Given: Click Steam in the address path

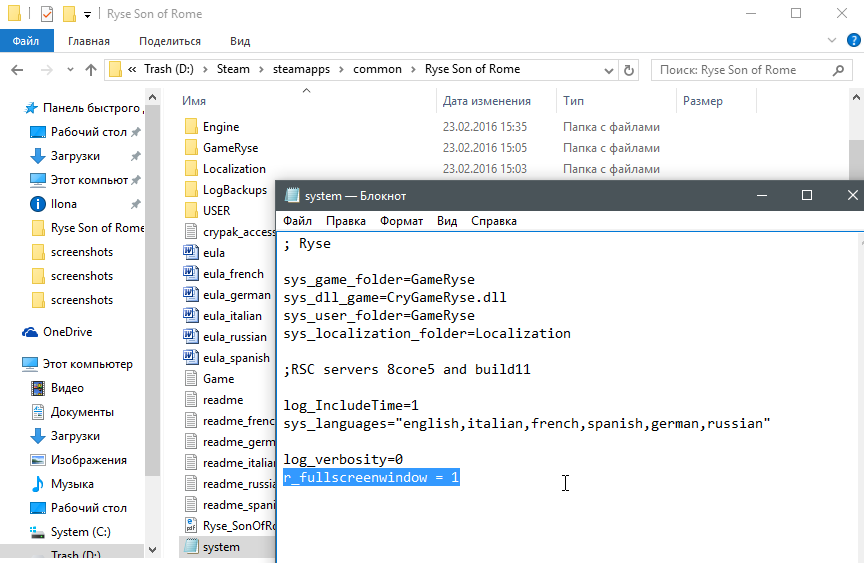Looking at the screenshot, I should [x=233, y=69].
